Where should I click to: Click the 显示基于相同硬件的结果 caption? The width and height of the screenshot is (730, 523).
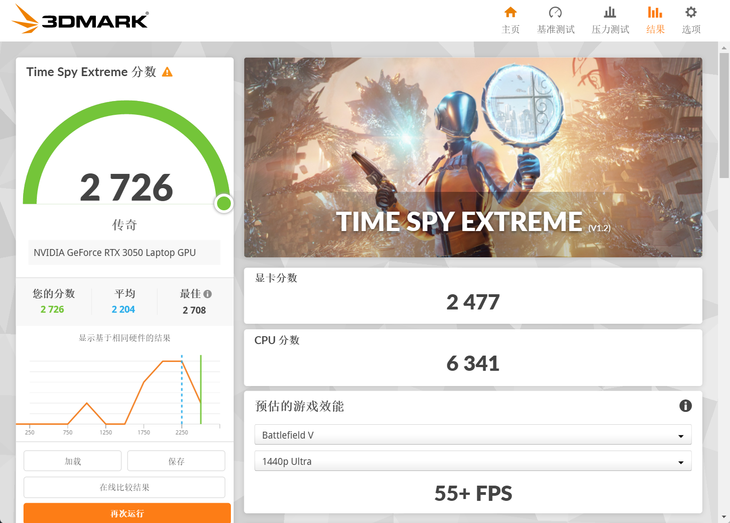click(124, 338)
